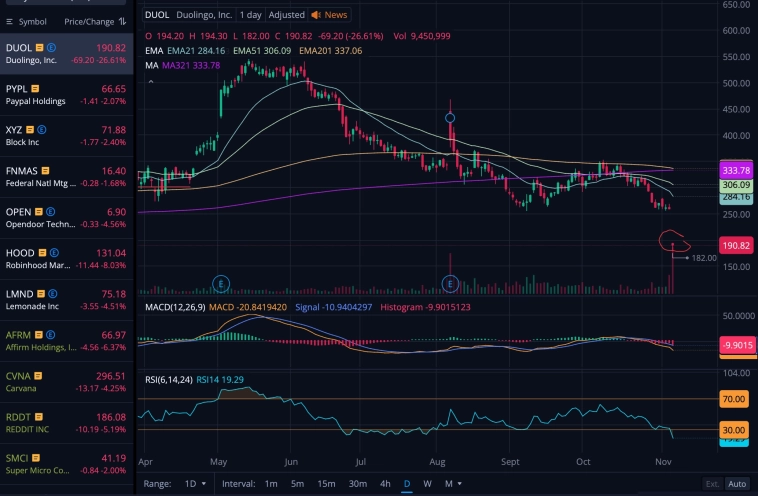Open the 1 day timeframe selector in header
Image resolution: width=758 pixels, height=496 pixels.
[x=250, y=15]
